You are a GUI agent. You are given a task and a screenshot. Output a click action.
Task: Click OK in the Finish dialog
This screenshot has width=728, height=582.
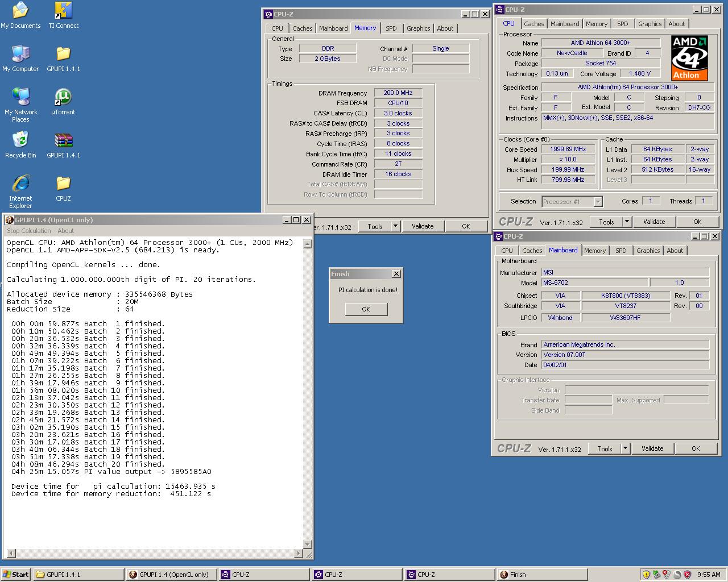[x=366, y=309]
